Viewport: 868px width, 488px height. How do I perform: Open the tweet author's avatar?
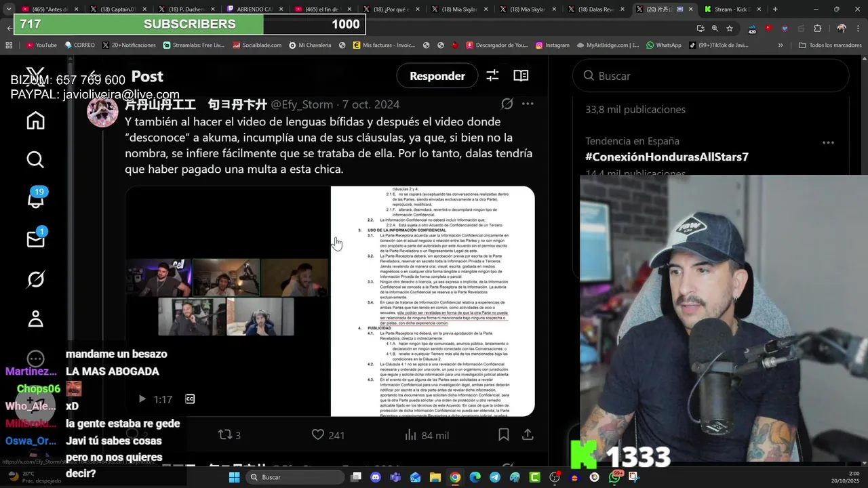click(x=102, y=111)
